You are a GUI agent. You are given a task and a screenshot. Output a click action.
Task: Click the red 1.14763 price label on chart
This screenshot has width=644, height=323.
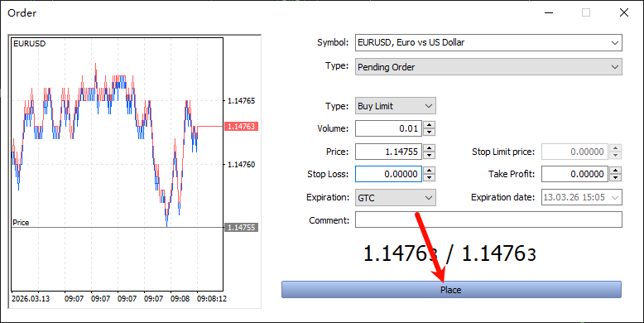[241, 126]
